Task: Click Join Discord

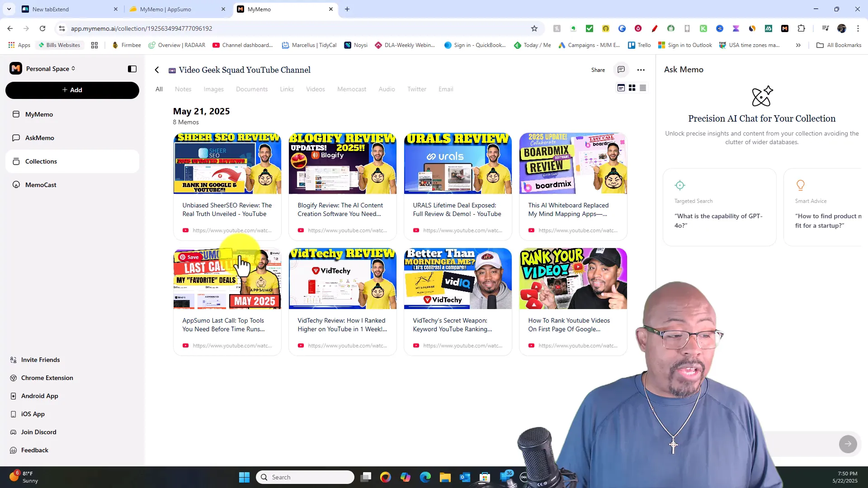Action: tap(33, 432)
